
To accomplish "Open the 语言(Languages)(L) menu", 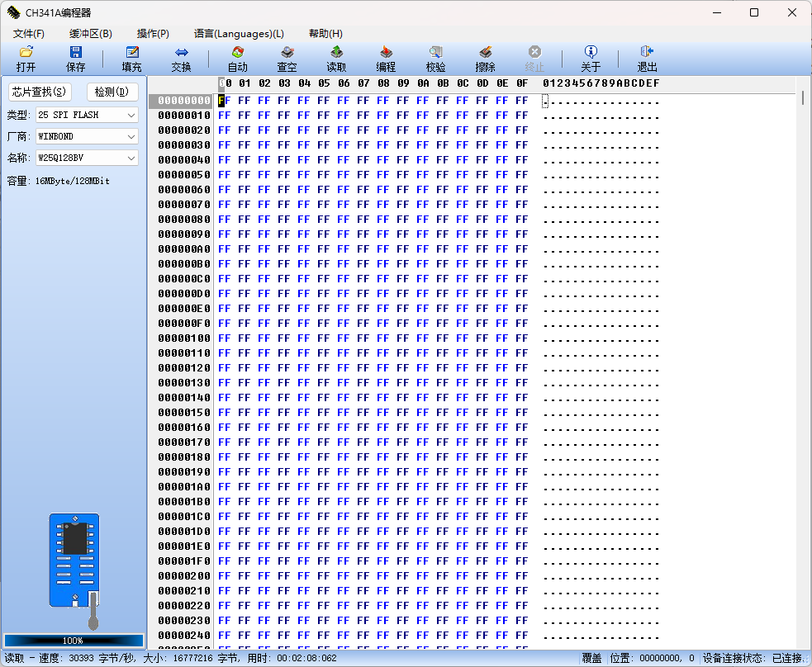I will click(x=239, y=34).
